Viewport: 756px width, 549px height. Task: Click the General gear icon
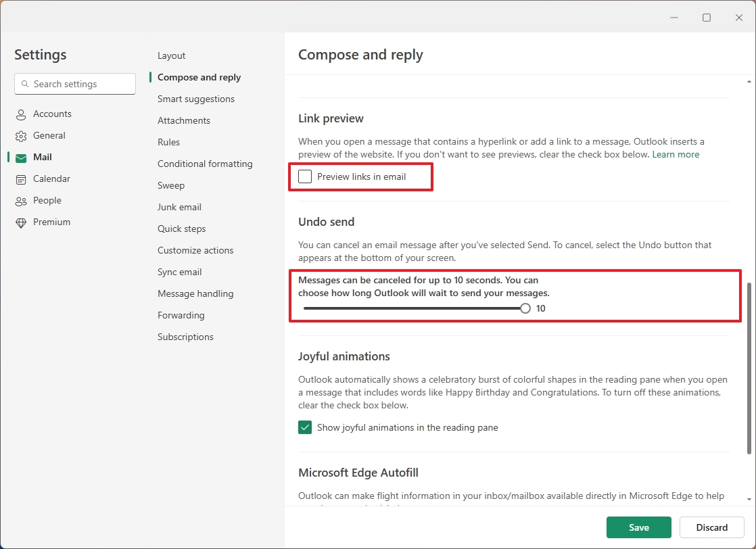click(21, 136)
